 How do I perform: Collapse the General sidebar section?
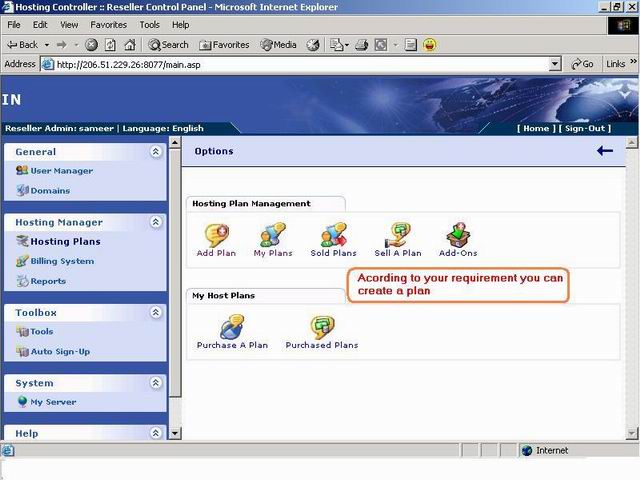click(156, 152)
